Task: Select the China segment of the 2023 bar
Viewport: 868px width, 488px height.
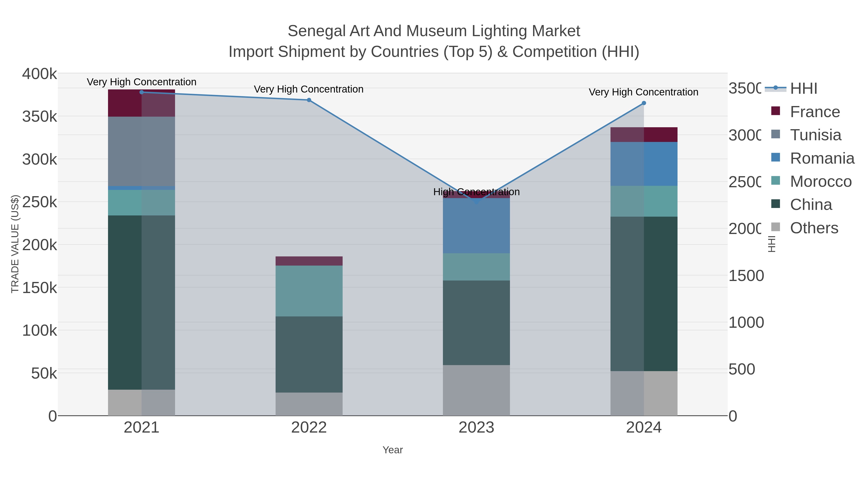Action: (x=476, y=323)
